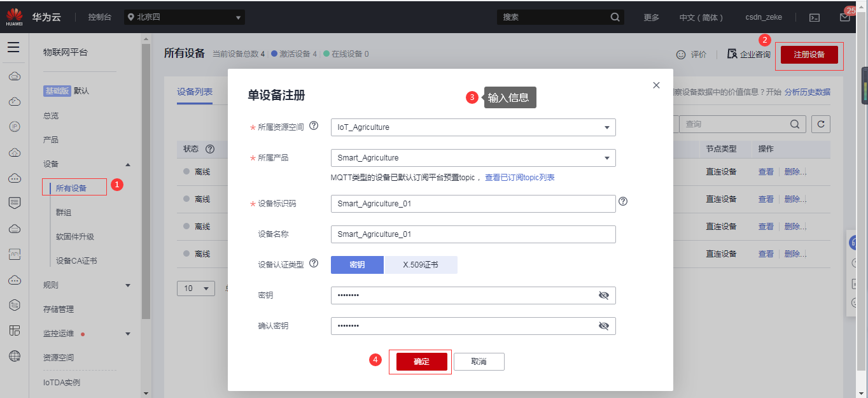Viewport: 868px width, 398px height.
Task: Show the 确认密钥 password text
Action: [604, 326]
